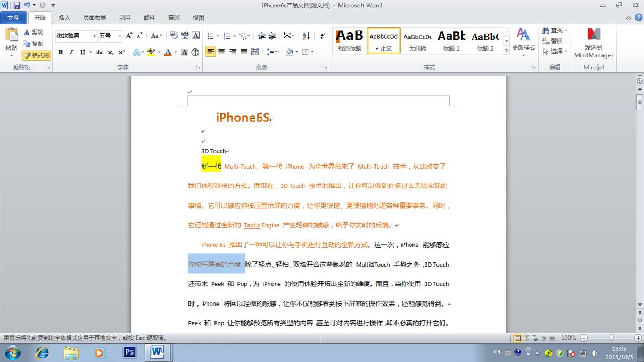Click the Cut (剪切) button

[x=34, y=32]
